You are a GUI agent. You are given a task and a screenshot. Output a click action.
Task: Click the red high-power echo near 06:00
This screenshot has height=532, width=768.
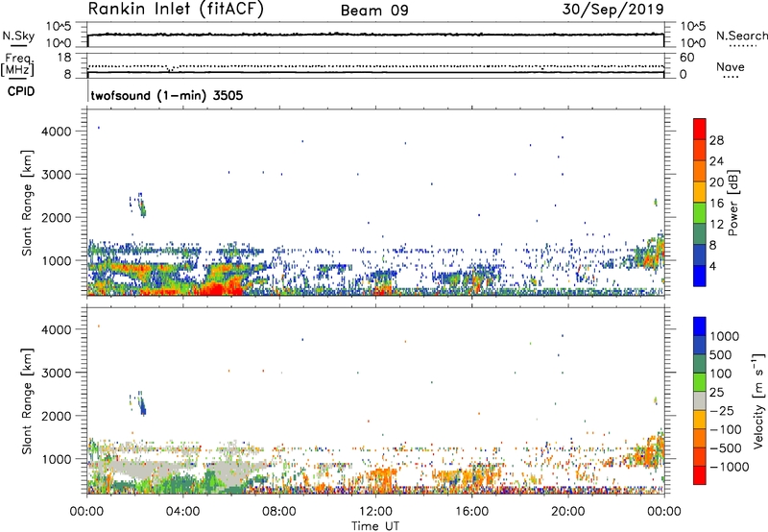point(220,287)
